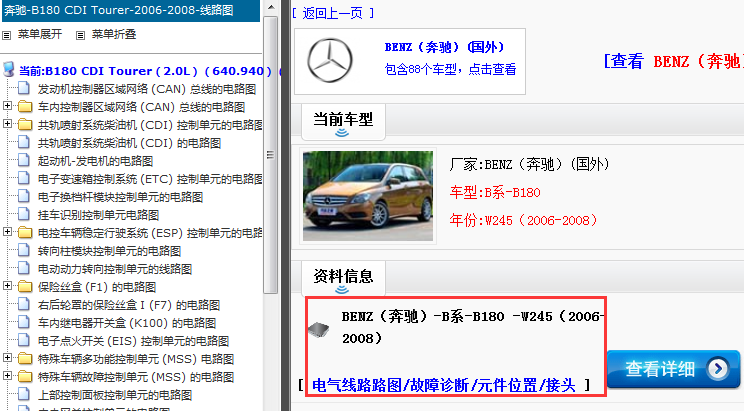Viewport: 744px width, 411px height.
Task: Click page icon of 电子点火开关 (EIS)
Action: tap(24, 341)
